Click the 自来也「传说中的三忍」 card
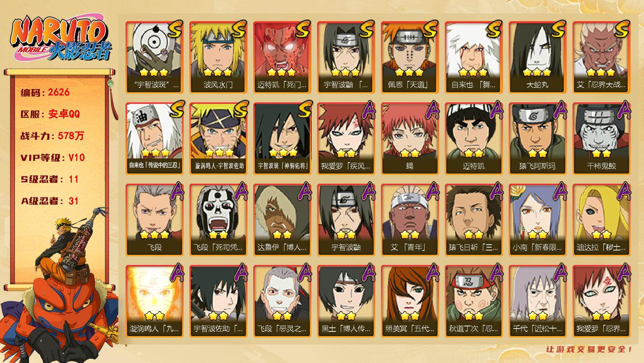This screenshot has height=363, width=644. click(x=154, y=138)
